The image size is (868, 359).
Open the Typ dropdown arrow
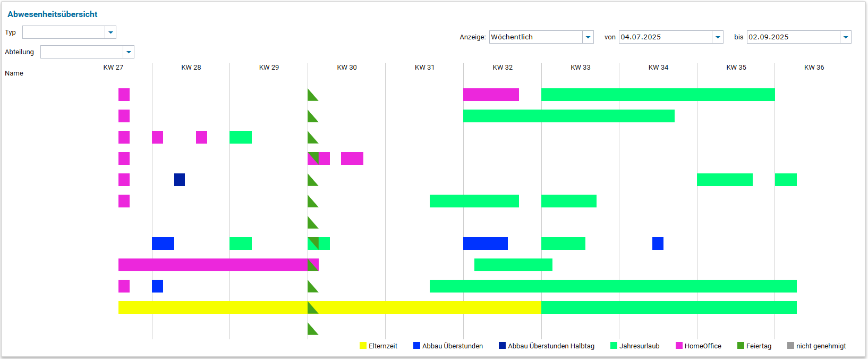(x=110, y=32)
